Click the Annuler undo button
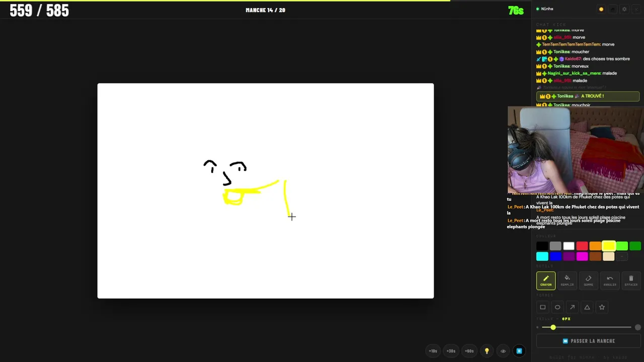Viewport: 644px width, 362px height. (x=610, y=281)
